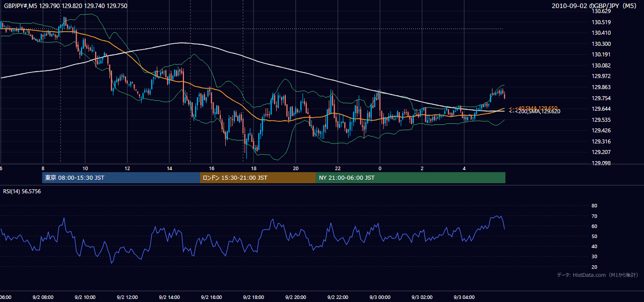
Task: Select the ロンドン 15:30-21:00 JST session bar
Action: (x=258, y=178)
